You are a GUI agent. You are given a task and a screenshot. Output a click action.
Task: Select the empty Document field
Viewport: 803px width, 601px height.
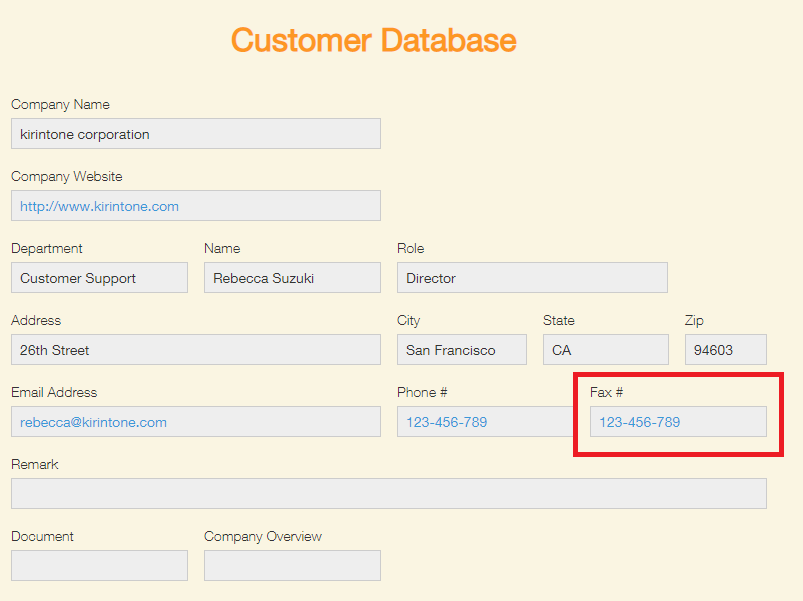[x=99, y=565]
